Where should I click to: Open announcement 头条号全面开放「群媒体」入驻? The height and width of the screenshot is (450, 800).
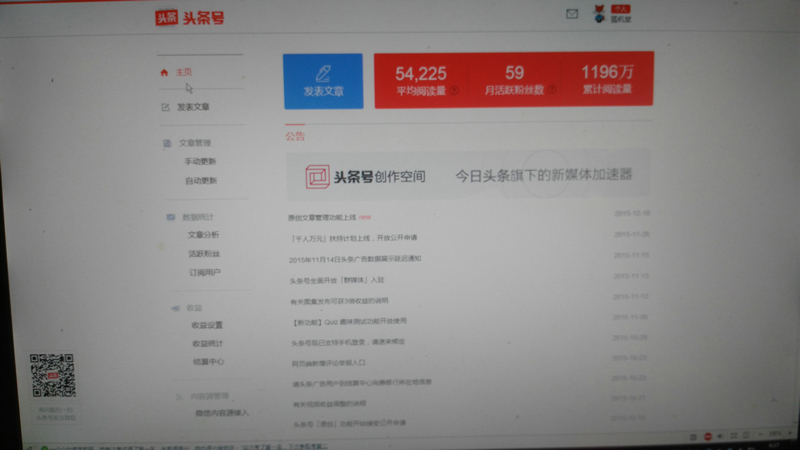coord(337,280)
